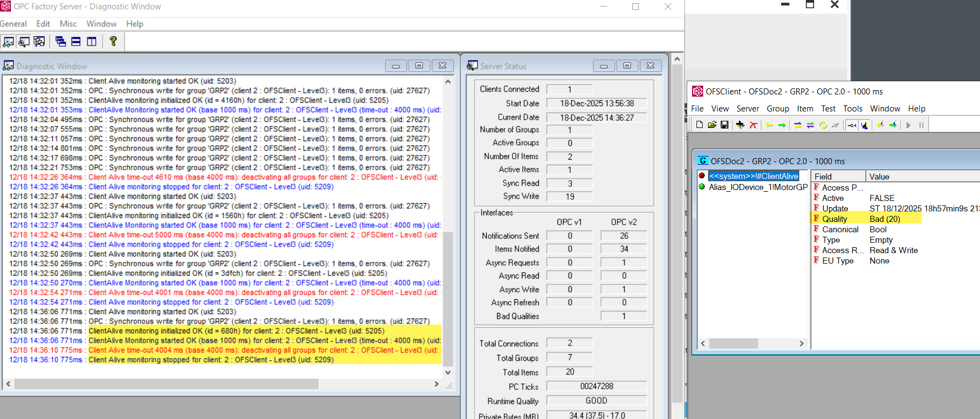Screen dimensions: 980x419
Task: Save using the floppy disk icon in OFSClient
Action: click(725, 125)
